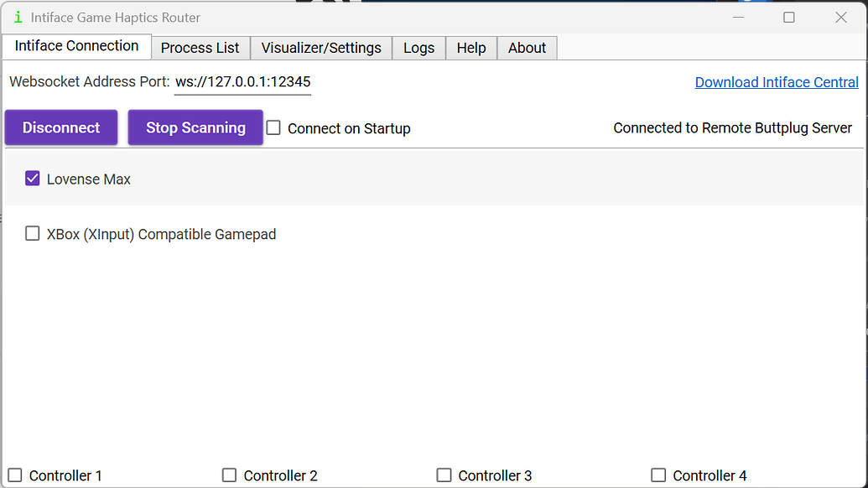The image size is (868, 488).
Task: Minimize the Intiface Game Haptics Router window
Action: [738, 18]
